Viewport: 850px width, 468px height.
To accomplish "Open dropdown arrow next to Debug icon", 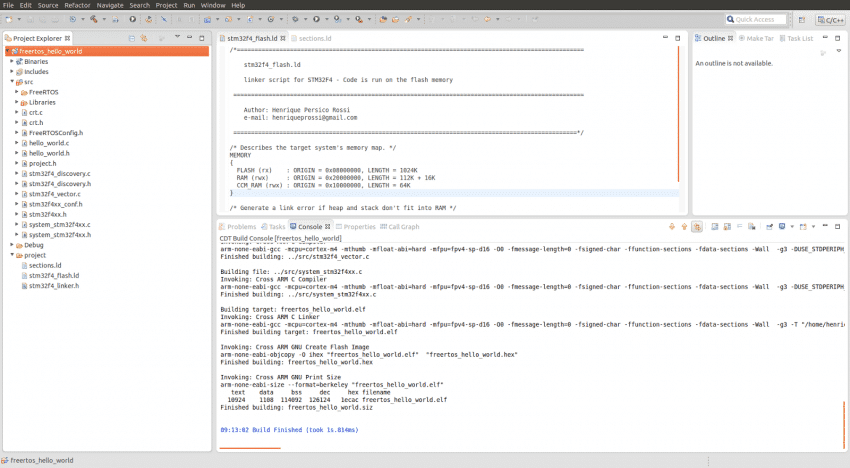I will (x=305, y=20).
